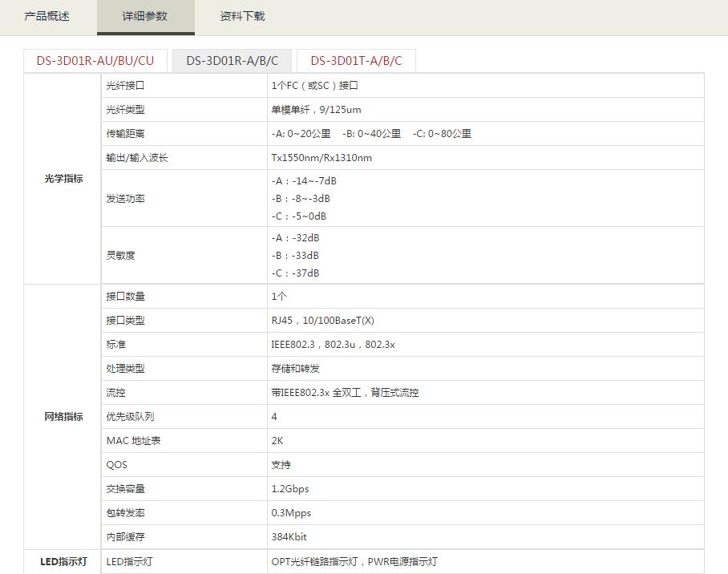Select the 详细参数 tab
Image resolution: width=728 pixels, height=574 pixels.
click(x=145, y=16)
